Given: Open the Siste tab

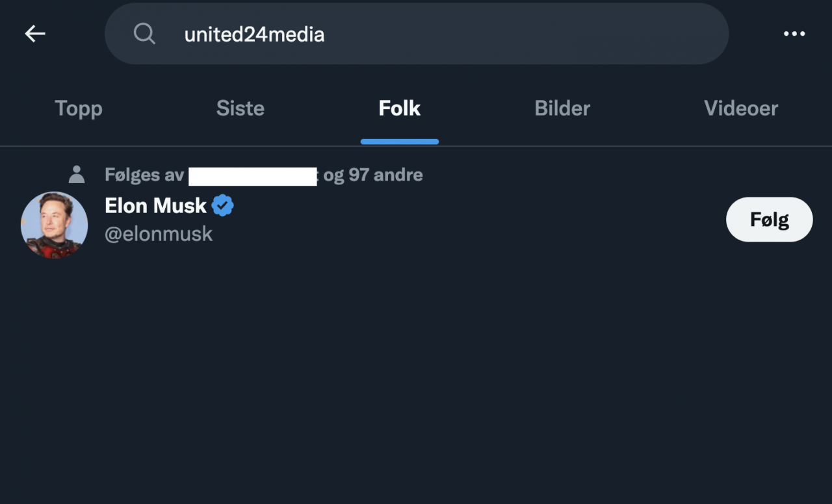Looking at the screenshot, I should coord(240,108).
